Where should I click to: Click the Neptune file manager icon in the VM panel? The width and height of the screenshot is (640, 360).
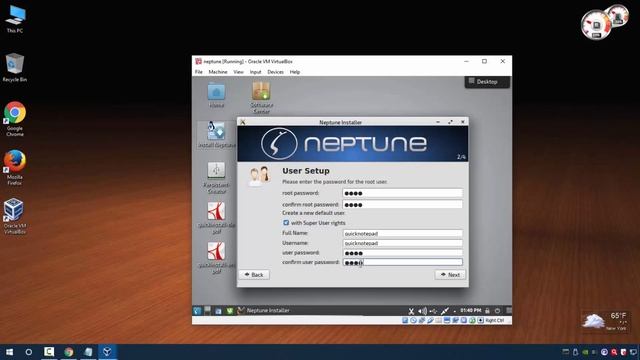pyautogui.click(x=218, y=311)
